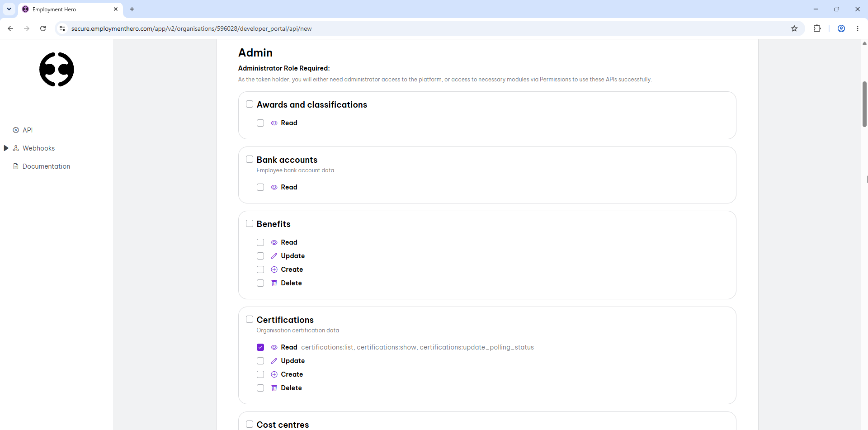Click the address bar URL
The image size is (868, 430).
[x=191, y=28]
